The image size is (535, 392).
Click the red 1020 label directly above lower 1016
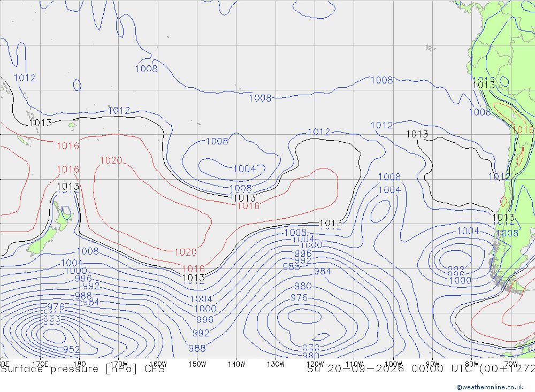186,252
